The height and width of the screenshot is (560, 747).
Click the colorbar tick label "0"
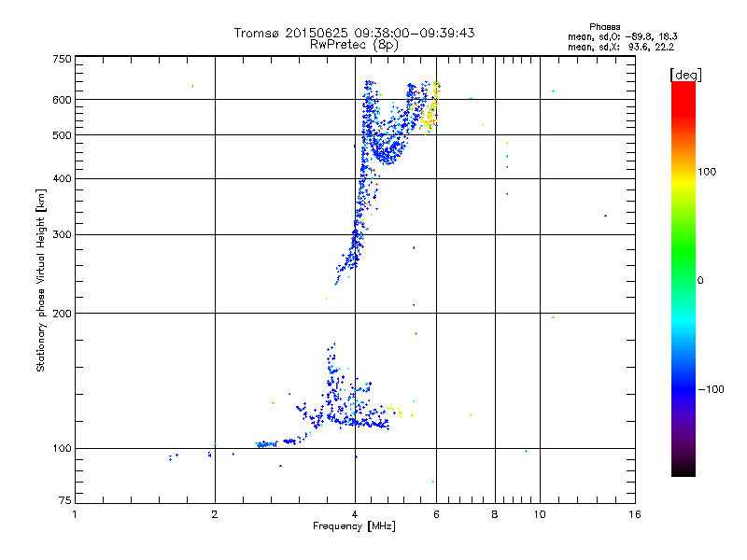tap(700, 281)
